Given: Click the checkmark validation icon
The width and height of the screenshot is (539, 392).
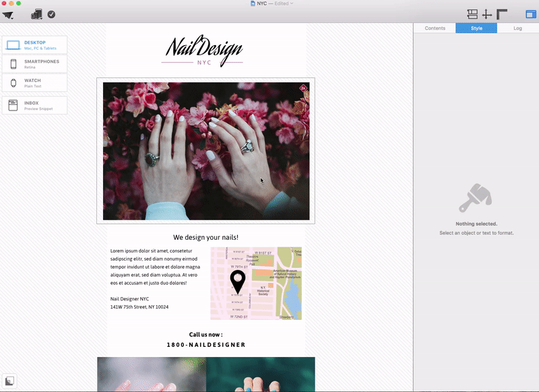Looking at the screenshot, I should coord(51,14).
